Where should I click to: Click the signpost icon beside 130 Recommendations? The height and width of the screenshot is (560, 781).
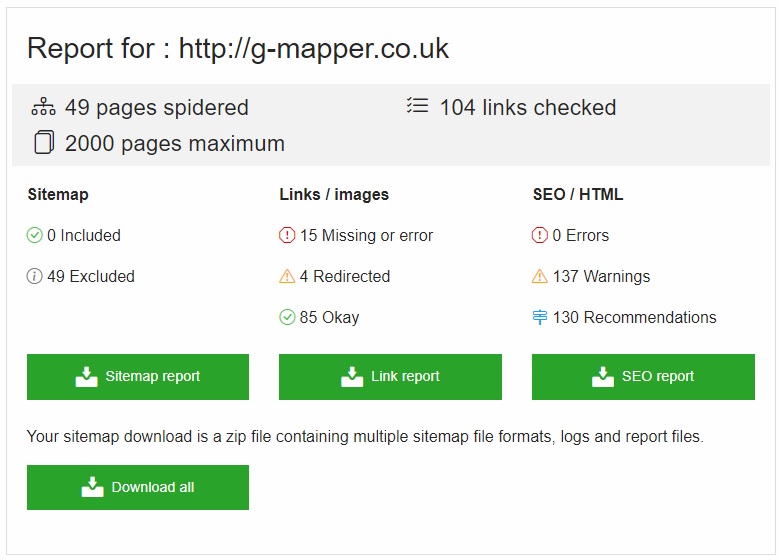pos(540,318)
